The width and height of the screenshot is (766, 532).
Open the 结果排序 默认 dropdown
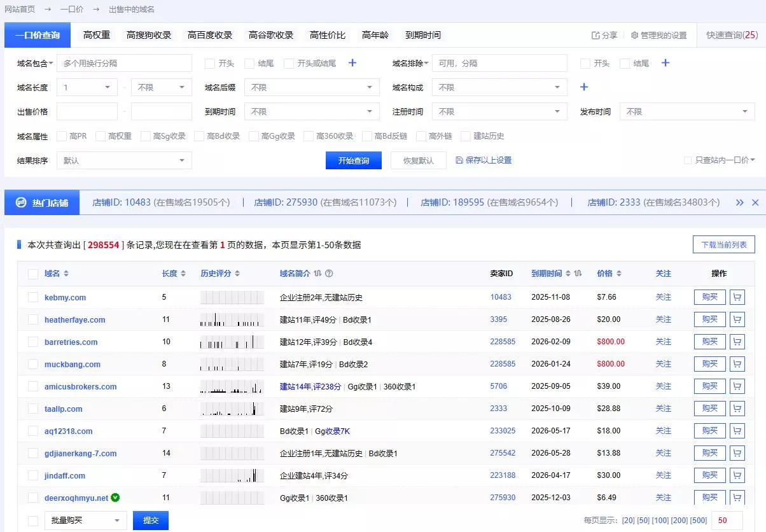tap(124, 160)
